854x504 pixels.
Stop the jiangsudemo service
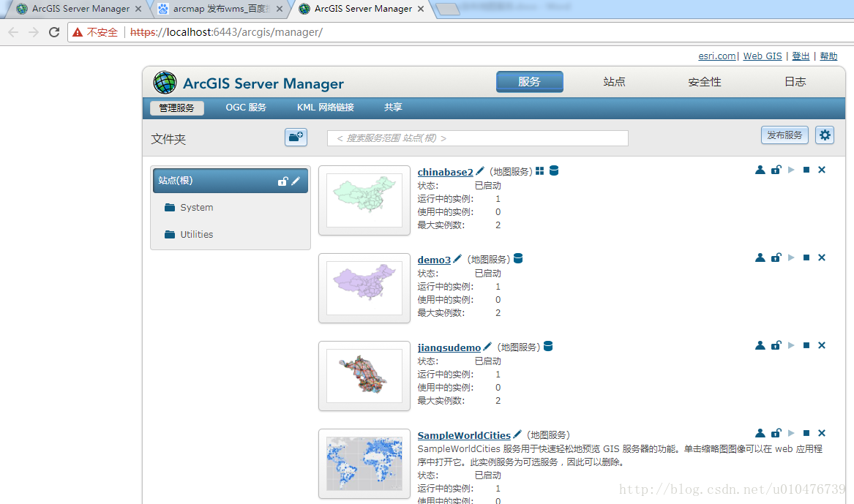point(806,345)
